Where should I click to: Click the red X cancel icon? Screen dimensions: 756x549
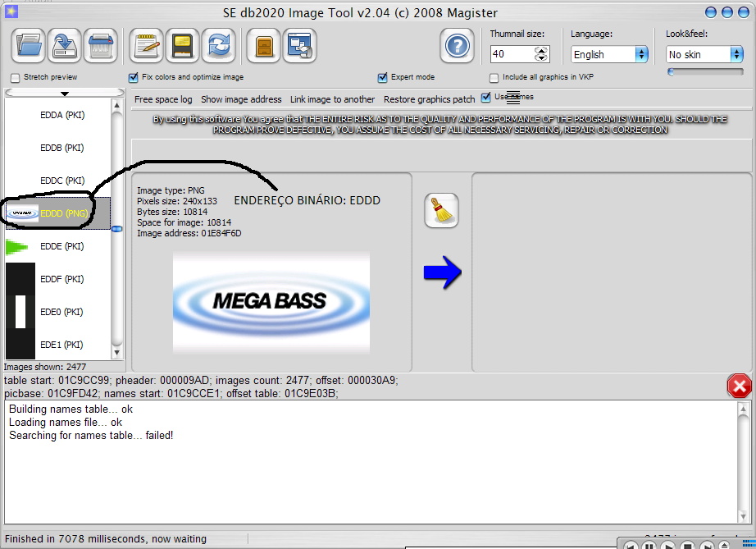739,386
